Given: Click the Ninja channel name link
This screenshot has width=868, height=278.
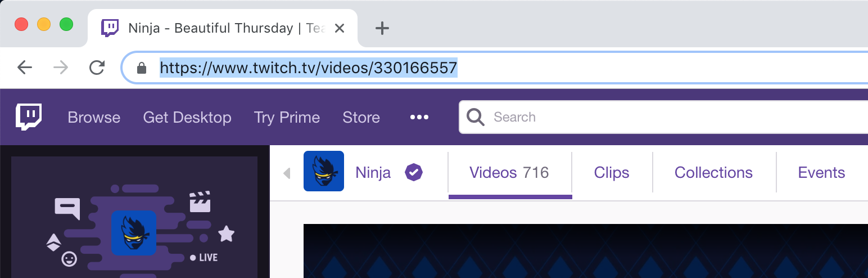Looking at the screenshot, I should pos(373,172).
